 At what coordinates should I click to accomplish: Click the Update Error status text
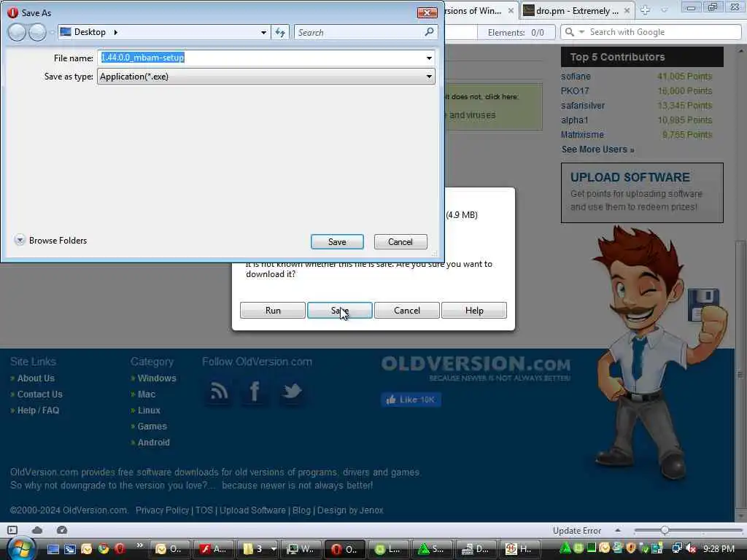coord(577,531)
